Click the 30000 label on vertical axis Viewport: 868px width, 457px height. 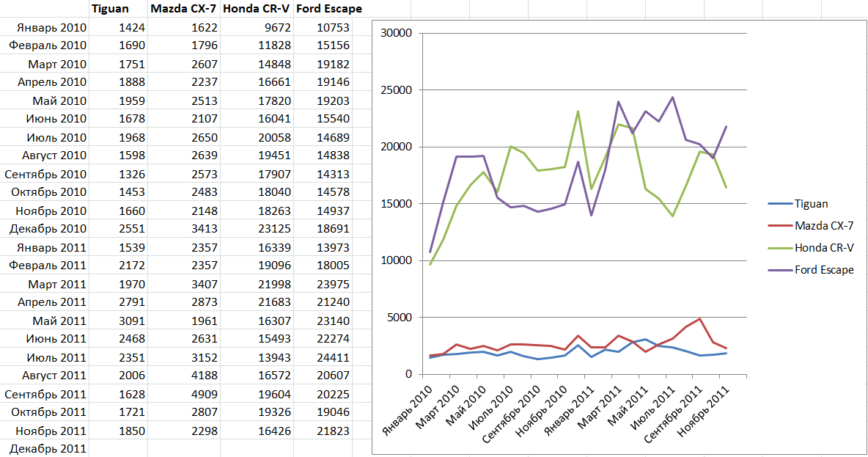coord(399,34)
